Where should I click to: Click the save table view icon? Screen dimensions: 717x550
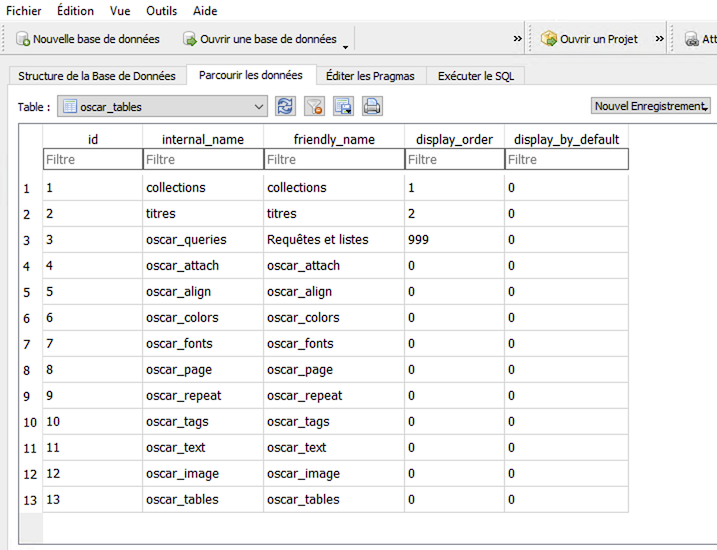[343, 106]
